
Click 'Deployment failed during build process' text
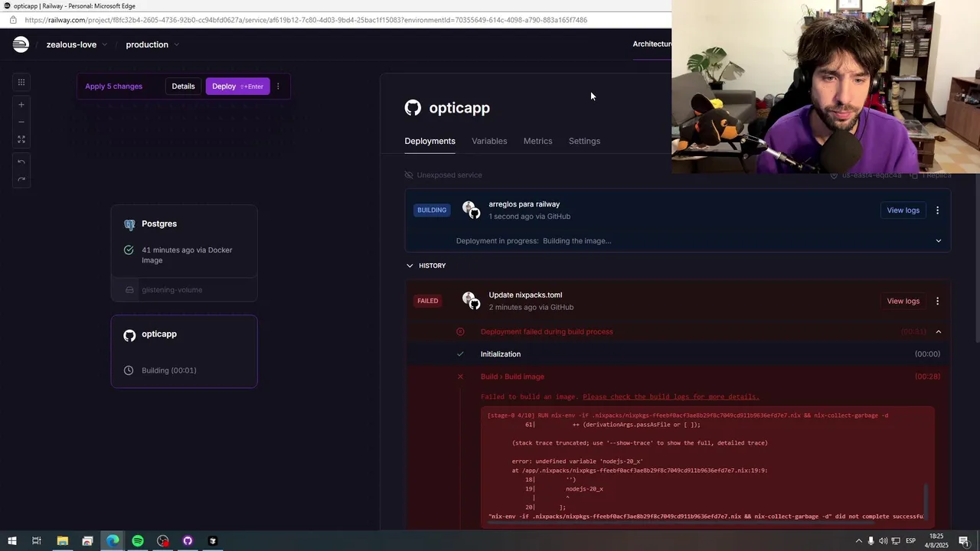(547, 331)
